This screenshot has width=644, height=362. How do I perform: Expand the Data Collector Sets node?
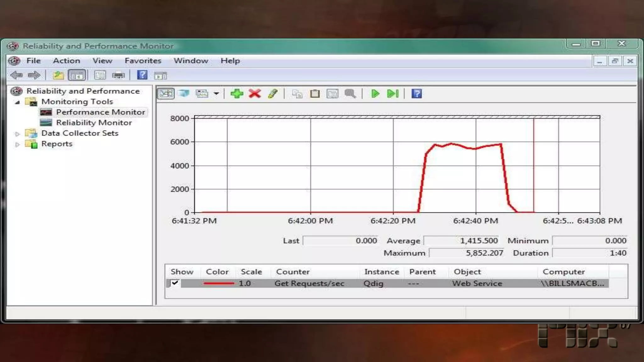click(18, 134)
